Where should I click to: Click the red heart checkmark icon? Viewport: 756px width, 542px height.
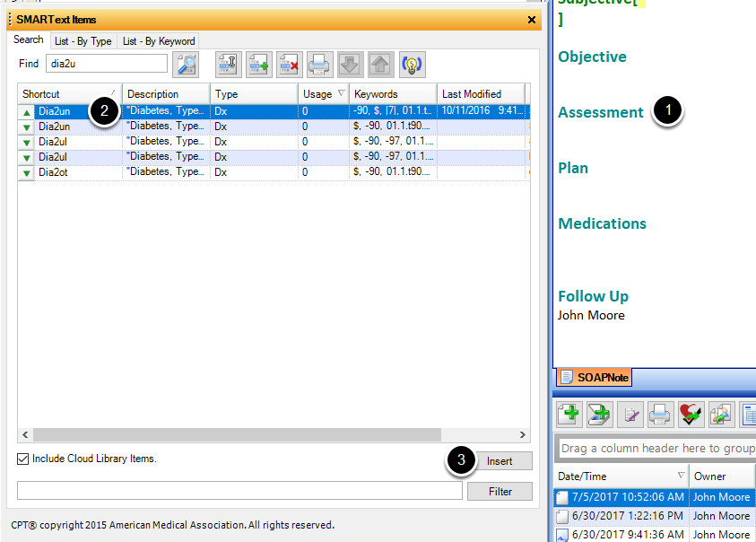coord(691,414)
